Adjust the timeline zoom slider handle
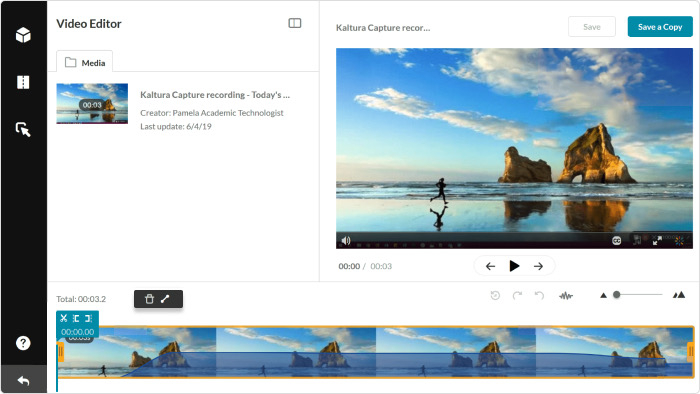Screen dimensions: 700x394 [x=617, y=294]
